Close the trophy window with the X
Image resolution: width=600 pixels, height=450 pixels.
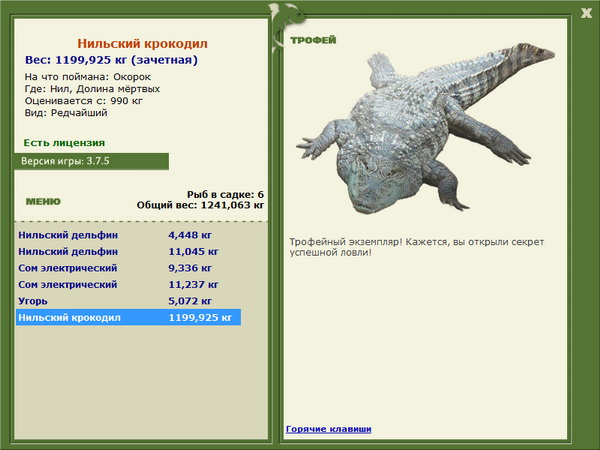[x=586, y=13]
